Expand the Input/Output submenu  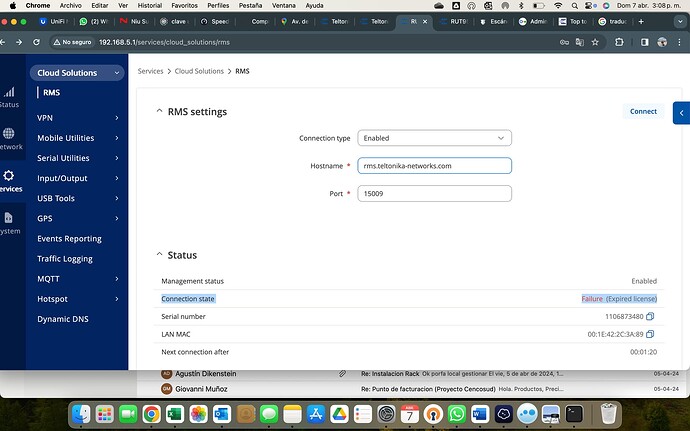tap(78, 178)
